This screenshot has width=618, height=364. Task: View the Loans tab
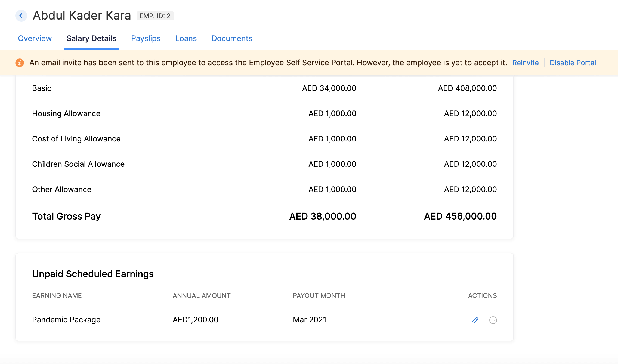click(186, 38)
